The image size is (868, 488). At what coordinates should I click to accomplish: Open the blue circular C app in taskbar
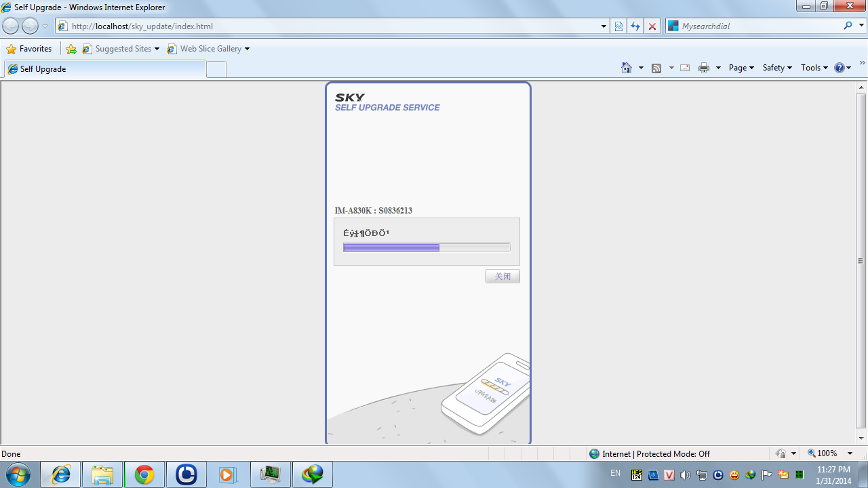click(x=186, y=474)
